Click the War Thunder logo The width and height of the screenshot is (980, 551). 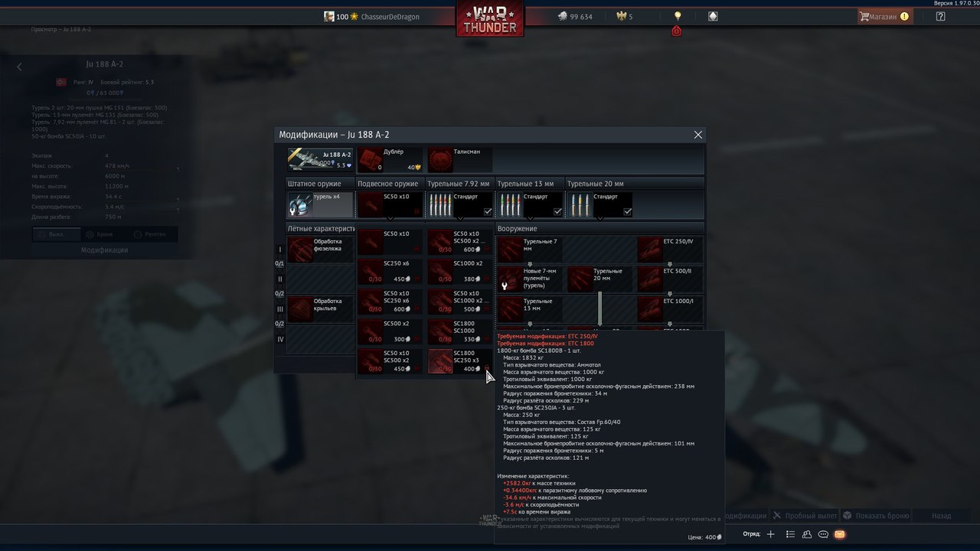(x=490, y=19)
